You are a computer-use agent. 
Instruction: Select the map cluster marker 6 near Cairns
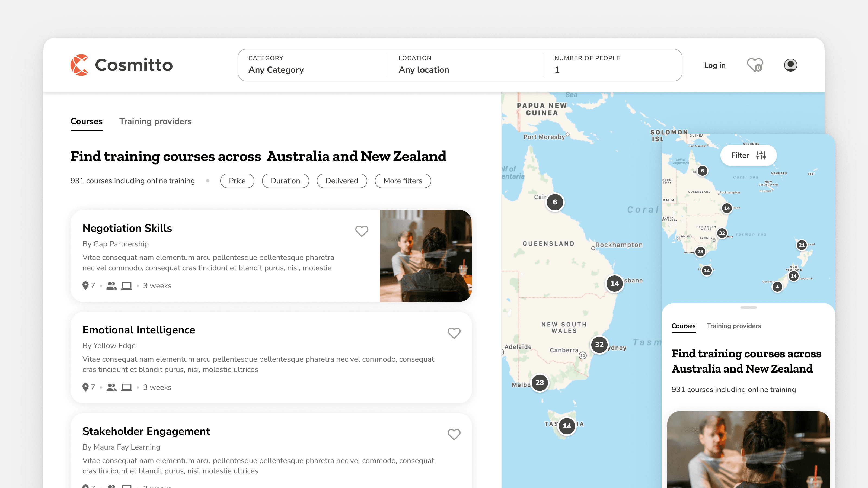pos(555,202)
